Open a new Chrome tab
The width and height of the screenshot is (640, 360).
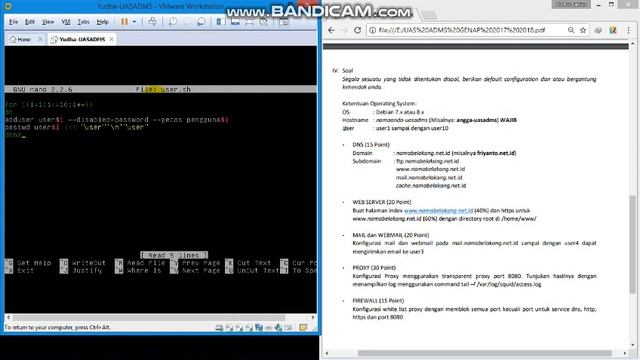(429, 16)
